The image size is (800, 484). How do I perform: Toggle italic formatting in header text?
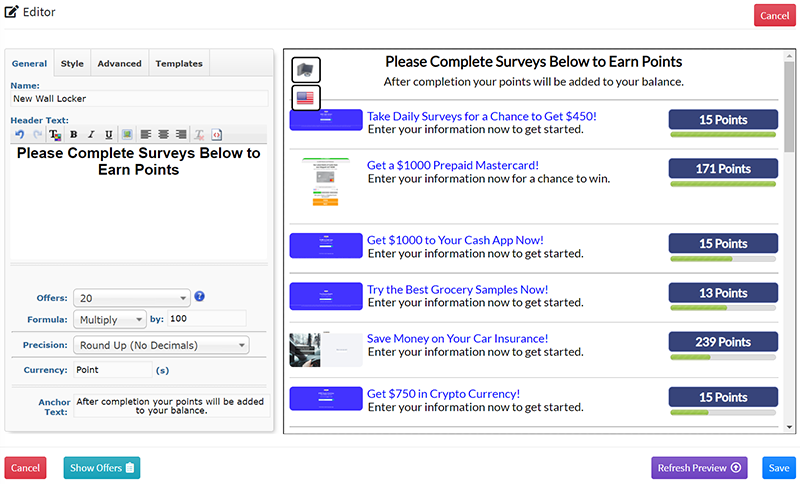click(x=90, y=134)
